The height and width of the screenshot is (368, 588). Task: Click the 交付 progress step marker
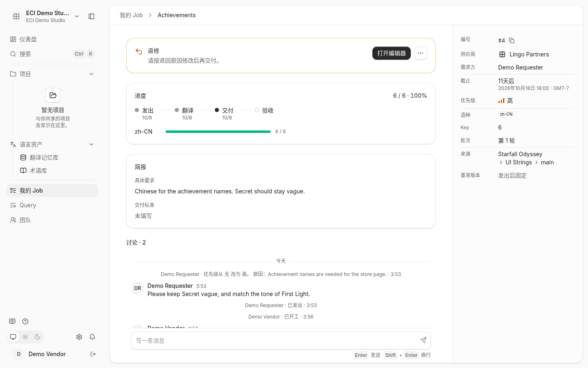[x=217, y=110]
